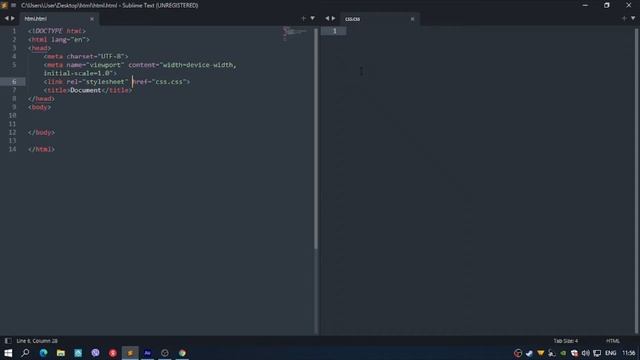Minimize the Sublime Text window
The width and height of the screenshot is (640, 360).
click(x=585, y=5)
